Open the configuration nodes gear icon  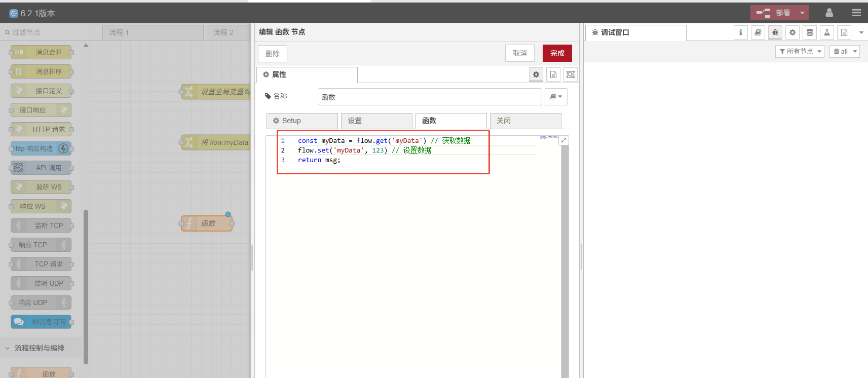coord(792,32)
